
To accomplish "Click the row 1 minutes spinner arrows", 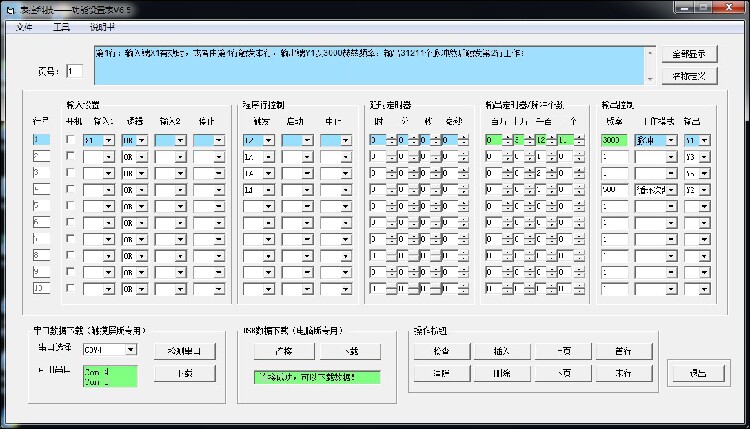I will tap(413, 140).
